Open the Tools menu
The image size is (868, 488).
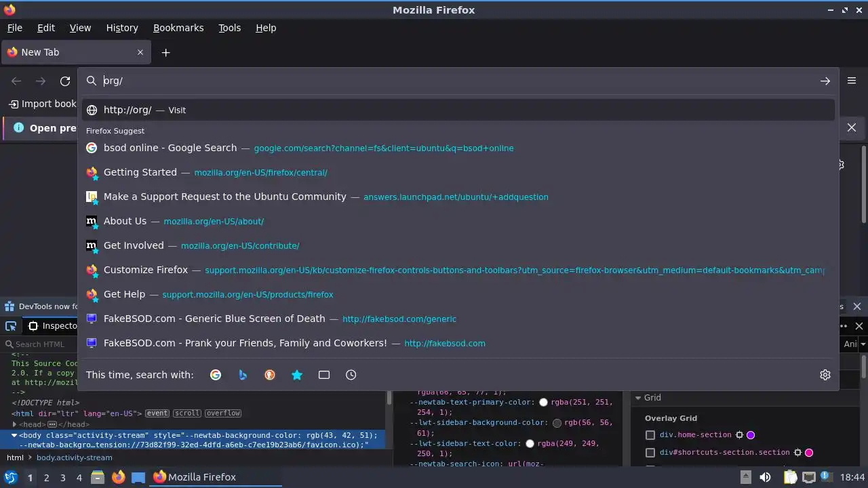tap(229, 28)
